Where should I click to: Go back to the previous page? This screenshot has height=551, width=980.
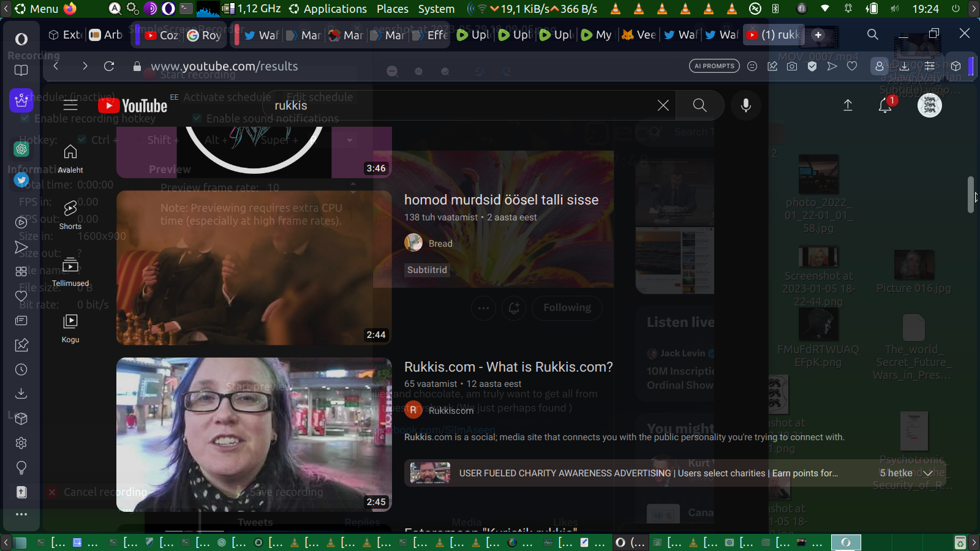click(x=56, y=66)
